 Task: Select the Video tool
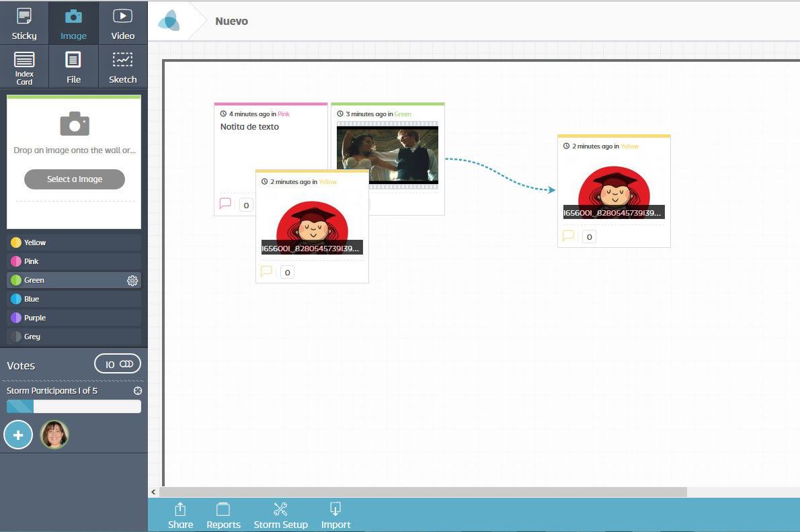pyautogui.click(x=122, y=23)
